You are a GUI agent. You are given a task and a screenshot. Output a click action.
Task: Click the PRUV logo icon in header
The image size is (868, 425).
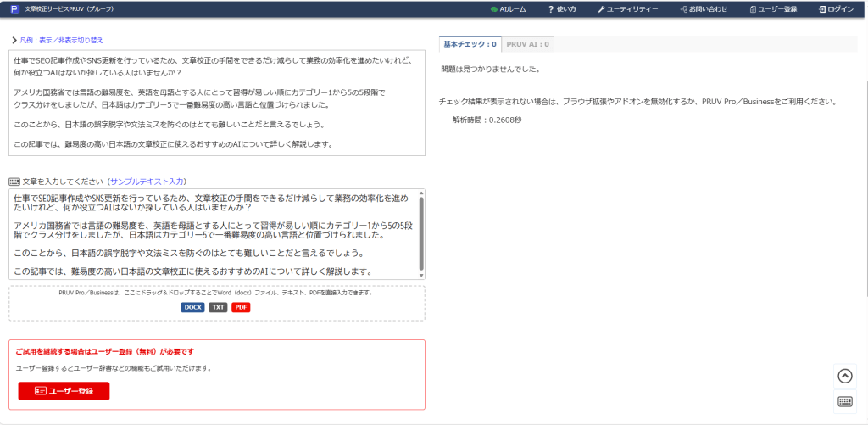click(x=15, y=8)
